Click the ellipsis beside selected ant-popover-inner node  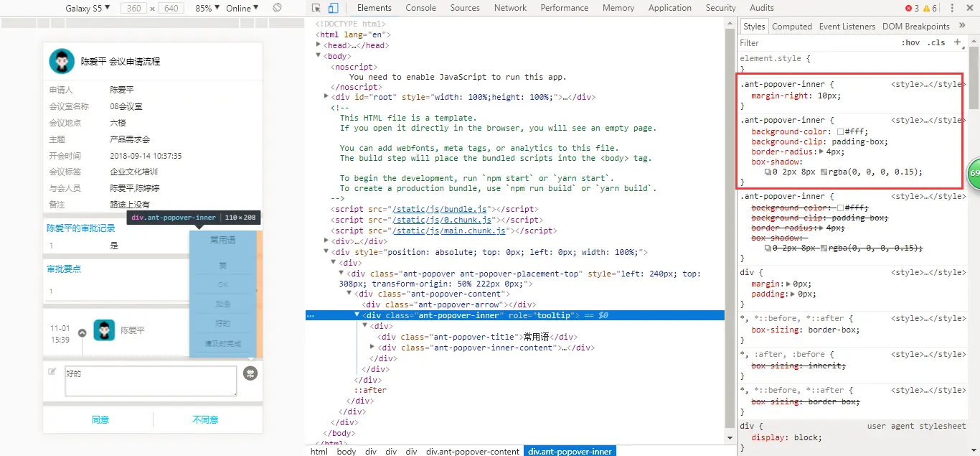click(310, 315)
